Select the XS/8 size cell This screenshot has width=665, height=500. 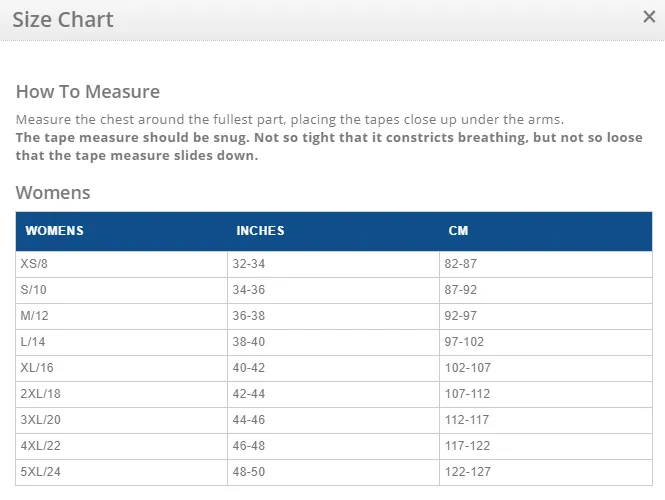click(x=121, y=264)
